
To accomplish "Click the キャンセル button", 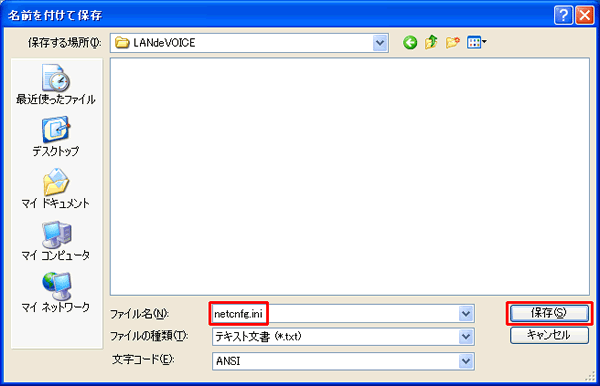I will (549, 335).
